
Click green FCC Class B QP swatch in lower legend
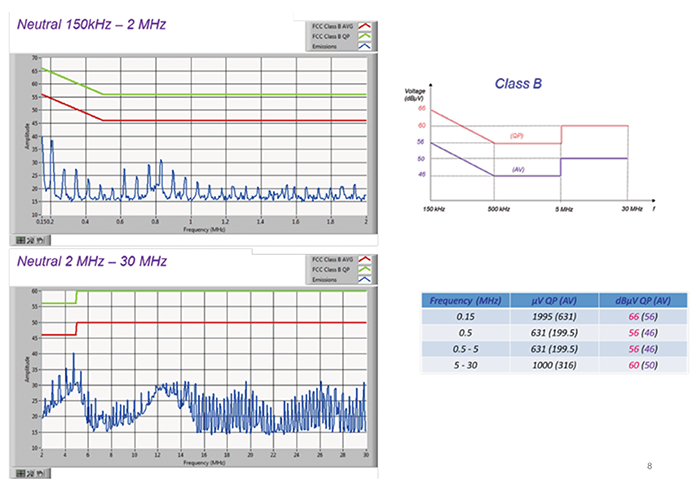[364, 269]
